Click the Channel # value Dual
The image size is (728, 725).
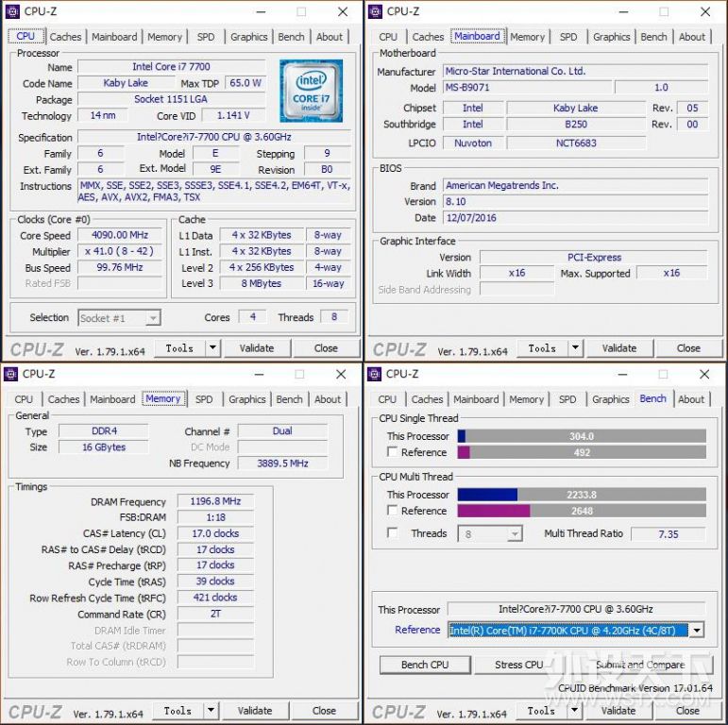pos(282,430)
